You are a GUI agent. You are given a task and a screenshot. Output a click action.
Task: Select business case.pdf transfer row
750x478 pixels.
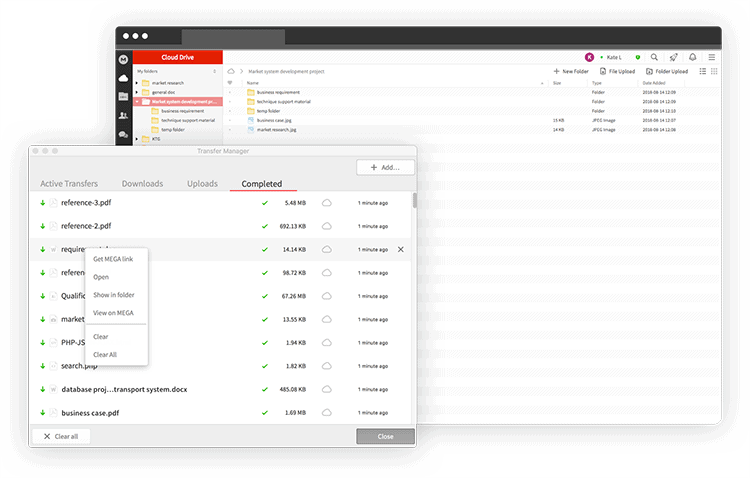221,412
